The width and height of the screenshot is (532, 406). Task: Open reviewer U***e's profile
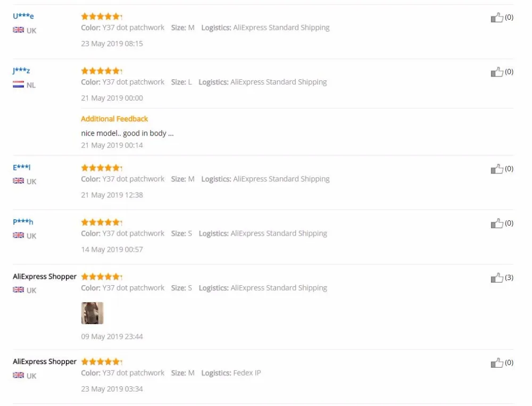23,16
